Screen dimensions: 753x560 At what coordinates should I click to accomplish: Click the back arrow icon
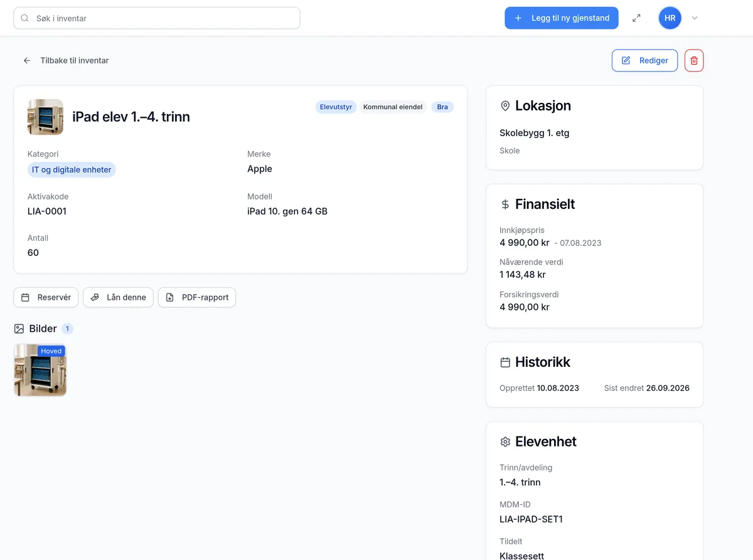point(27,60)
